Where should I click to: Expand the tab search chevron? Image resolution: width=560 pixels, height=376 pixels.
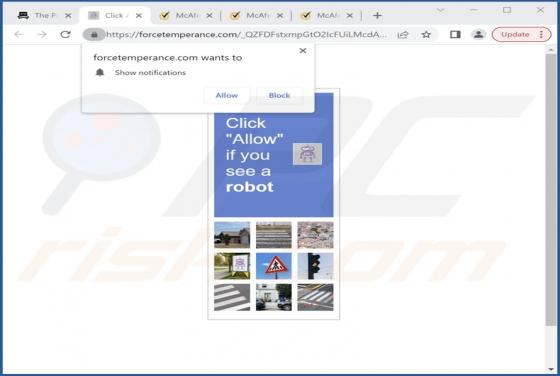[x=441, y=11]
